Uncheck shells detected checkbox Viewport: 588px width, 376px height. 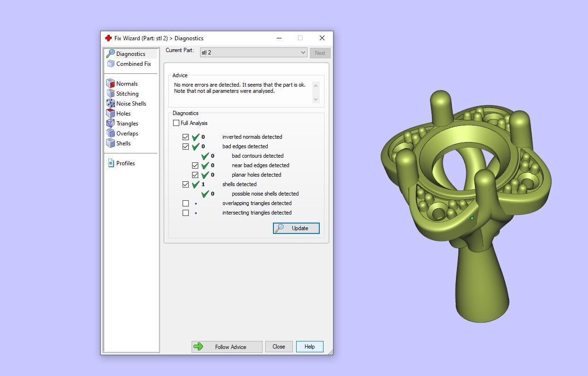click(x=185, y=184)
